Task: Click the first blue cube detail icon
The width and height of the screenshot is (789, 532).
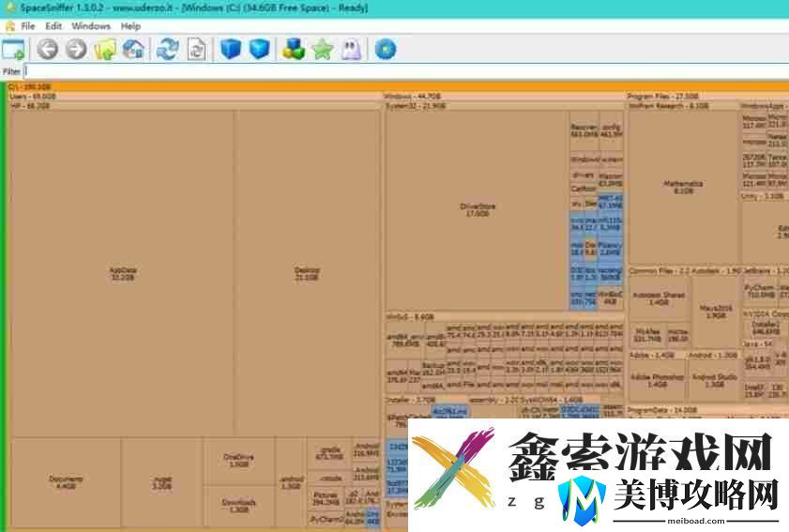Action: (x=231, y=50)
